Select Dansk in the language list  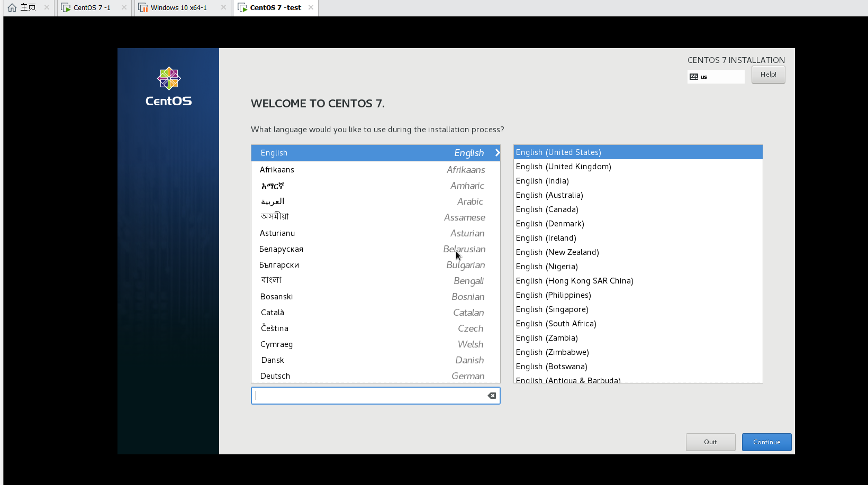click(x=376, y=360)
